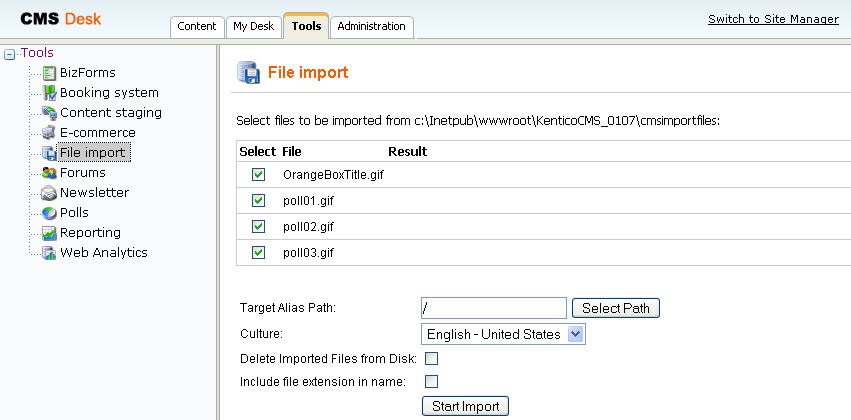Click the Forums icon

point(49,173)
